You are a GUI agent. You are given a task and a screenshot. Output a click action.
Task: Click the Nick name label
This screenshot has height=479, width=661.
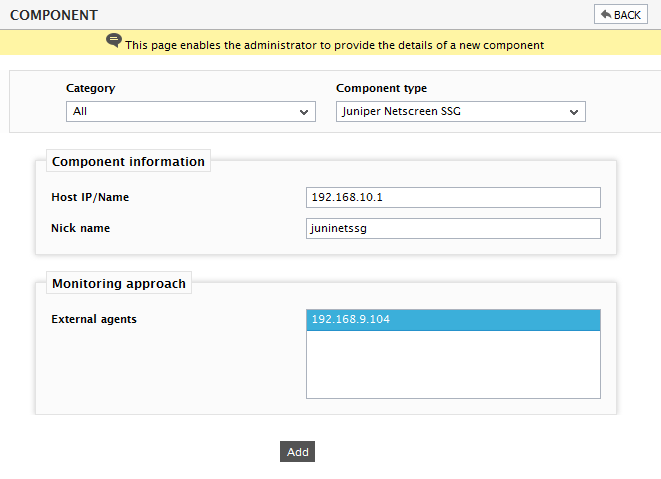pyautogui.click(x=81, y=228)
